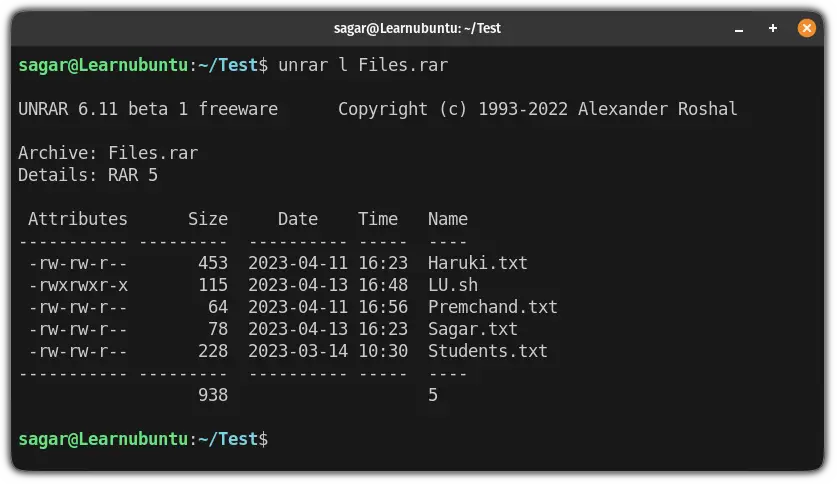Screen dimensions: 837x484
Task: Click the Time column header
Action: point(377,219)
